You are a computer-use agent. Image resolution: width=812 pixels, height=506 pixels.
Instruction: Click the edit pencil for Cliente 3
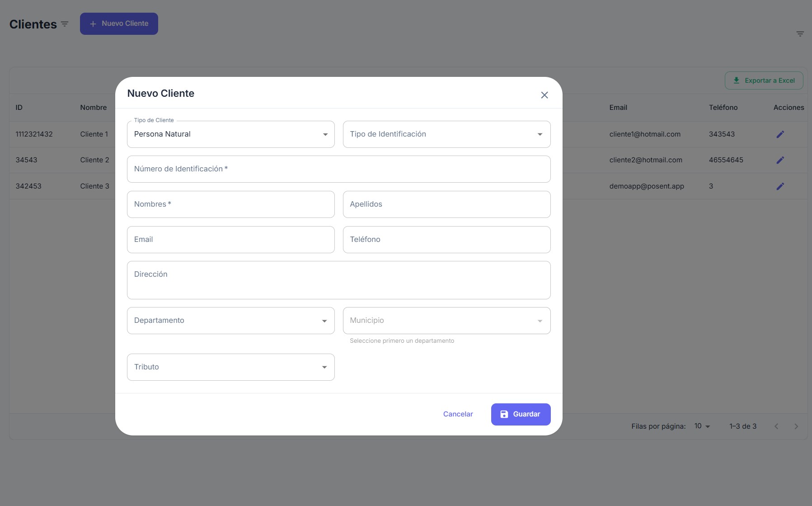point(780,186)
